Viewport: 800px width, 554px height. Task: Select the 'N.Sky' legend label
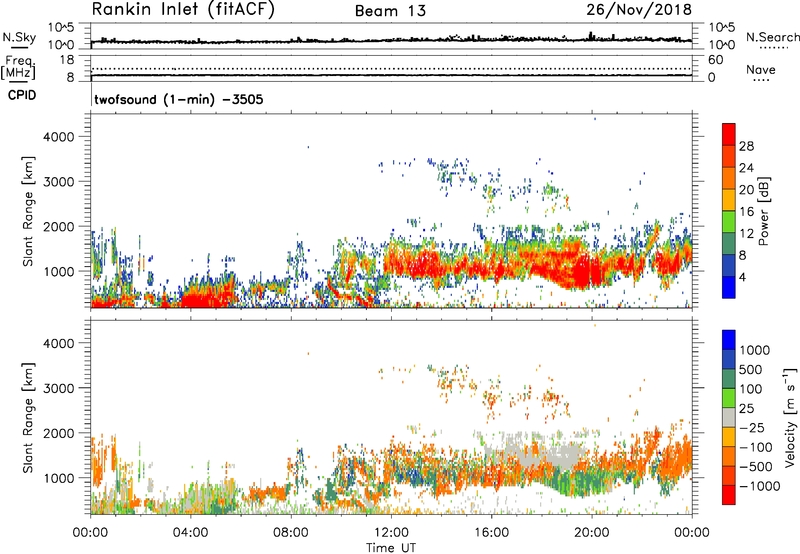click(x=19, y=37)
